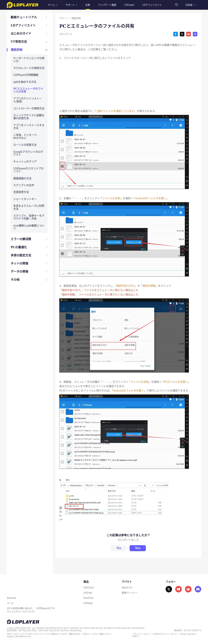208x644 pixels.
Task: Click メール link in footer
Action: coord(10,603)
